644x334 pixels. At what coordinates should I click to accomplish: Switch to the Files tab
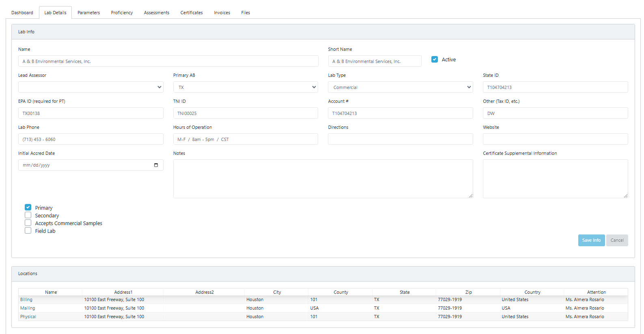(246, 13)
